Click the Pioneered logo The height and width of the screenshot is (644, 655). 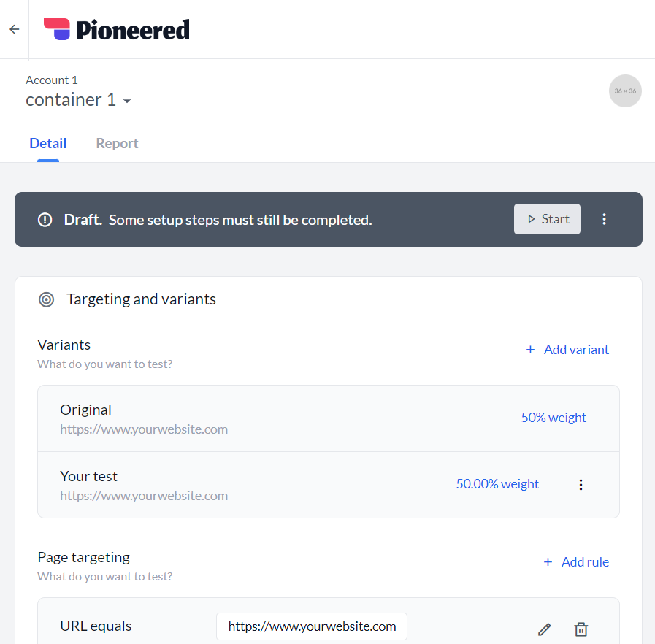point(117,30)
